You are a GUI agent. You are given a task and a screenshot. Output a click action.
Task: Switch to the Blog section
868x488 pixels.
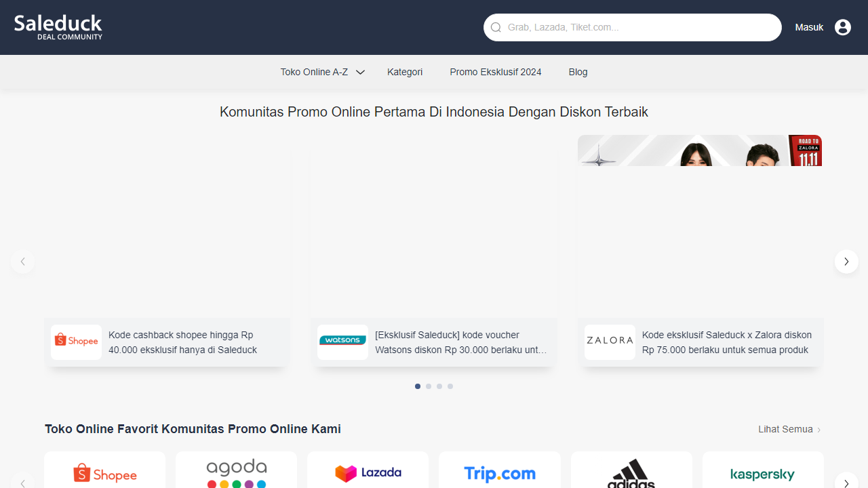click(x=578, y=72)
